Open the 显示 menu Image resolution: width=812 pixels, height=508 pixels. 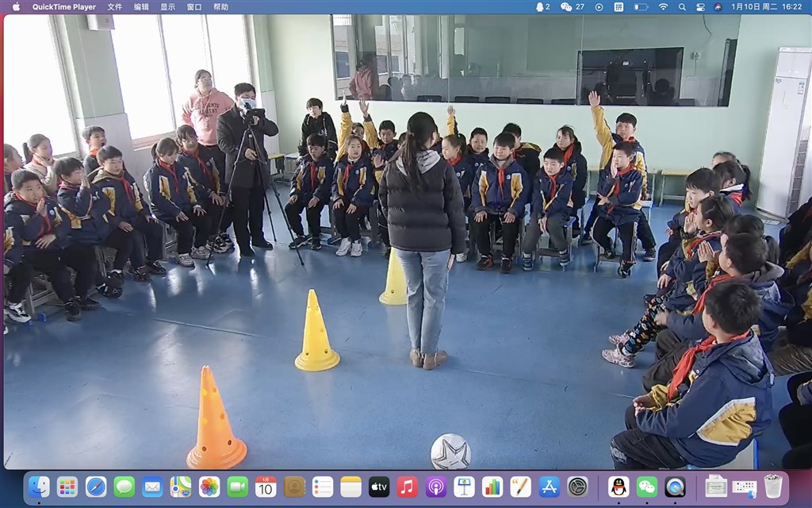[167, 6]
